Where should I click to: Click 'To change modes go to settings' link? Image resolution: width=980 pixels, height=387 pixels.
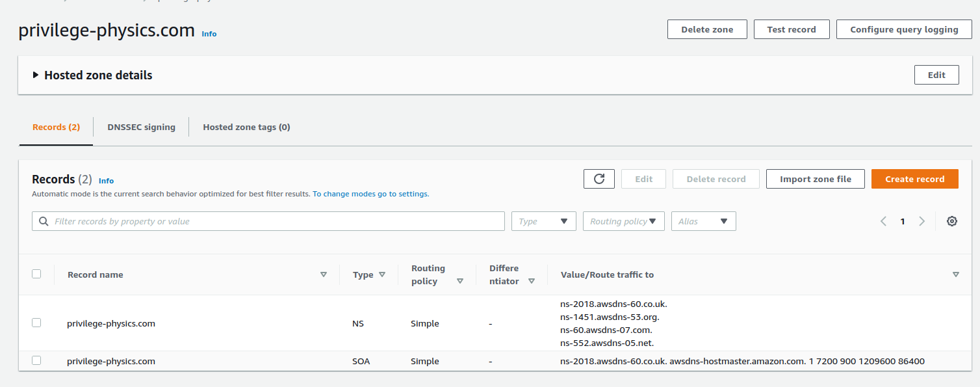370,194
